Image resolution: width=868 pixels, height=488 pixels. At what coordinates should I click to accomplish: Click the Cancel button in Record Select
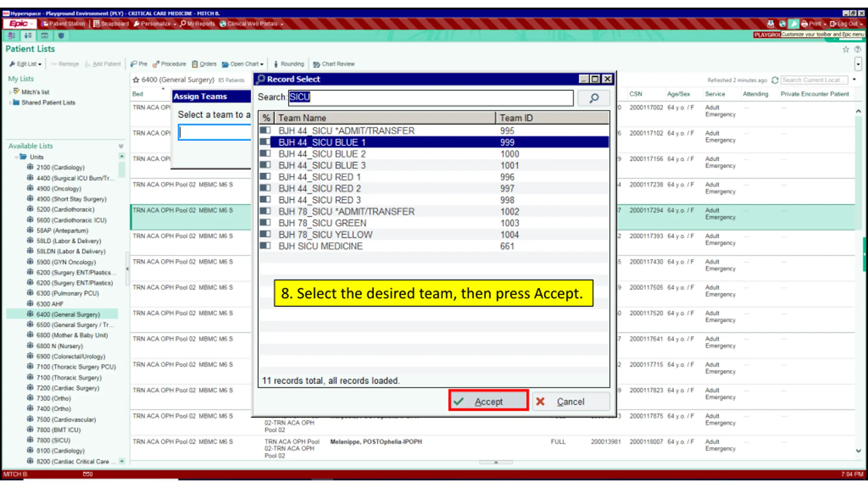pyautogui.click(x=571, y=402)
